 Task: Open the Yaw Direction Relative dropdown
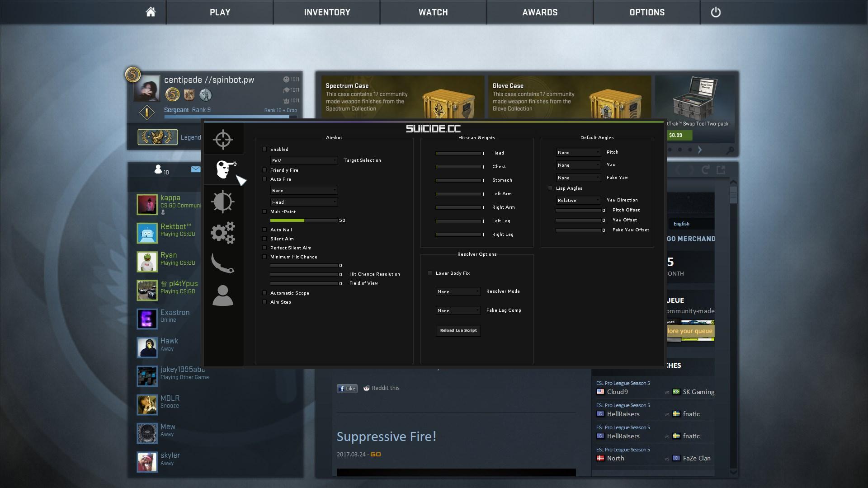tap(578, 200)
